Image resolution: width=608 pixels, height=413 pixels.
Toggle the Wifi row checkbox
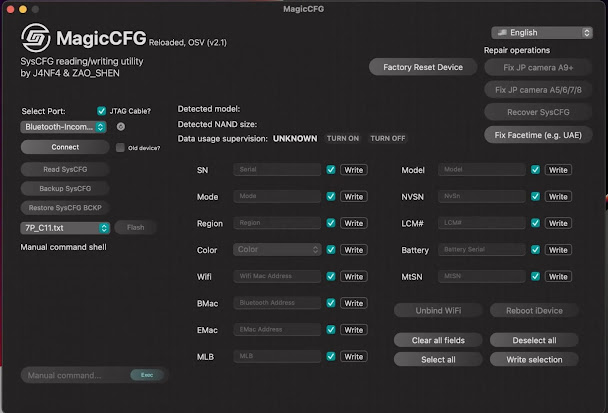click(x=331, y=276)
